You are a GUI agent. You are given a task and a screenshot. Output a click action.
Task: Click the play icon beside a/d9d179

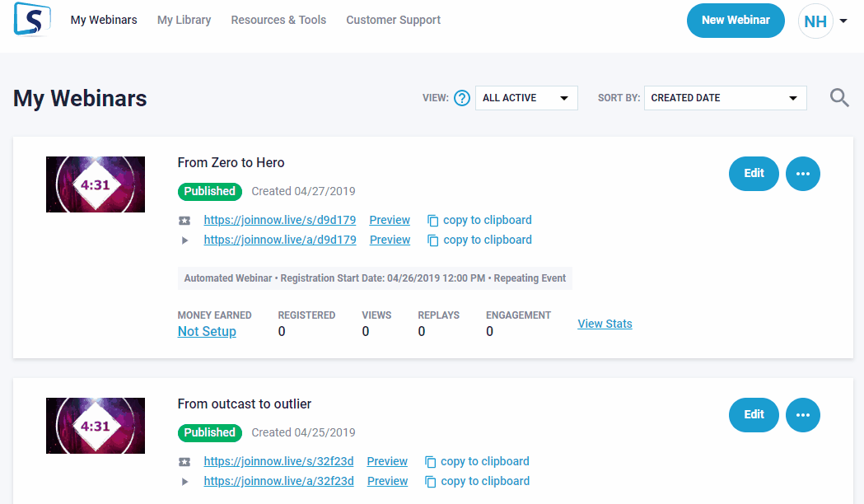[x=184, y=240]
